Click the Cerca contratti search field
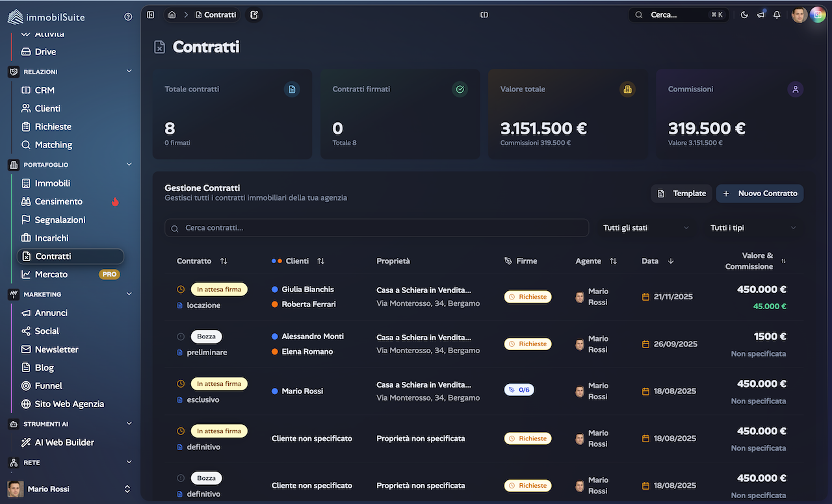Image resolution: width=832 pixels, height=504 pixels. 377,228
